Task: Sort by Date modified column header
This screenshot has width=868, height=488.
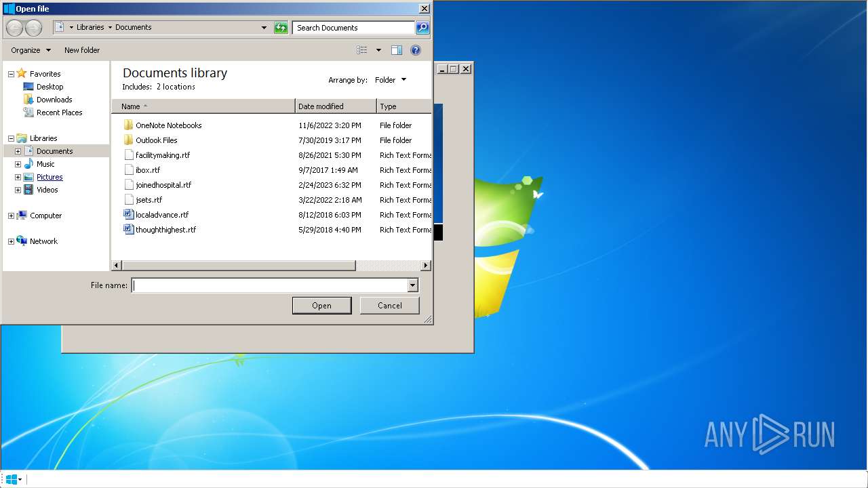Action: 336,106
